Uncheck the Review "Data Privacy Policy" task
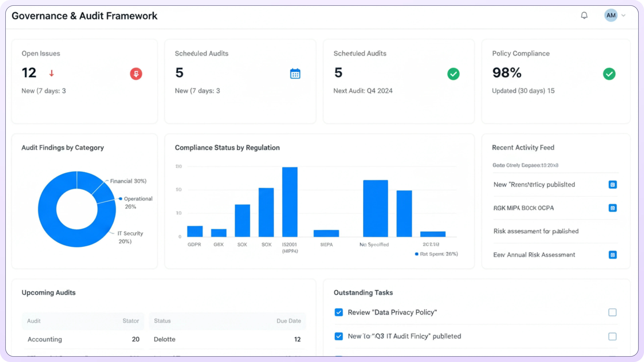 [x=339, y=312]
